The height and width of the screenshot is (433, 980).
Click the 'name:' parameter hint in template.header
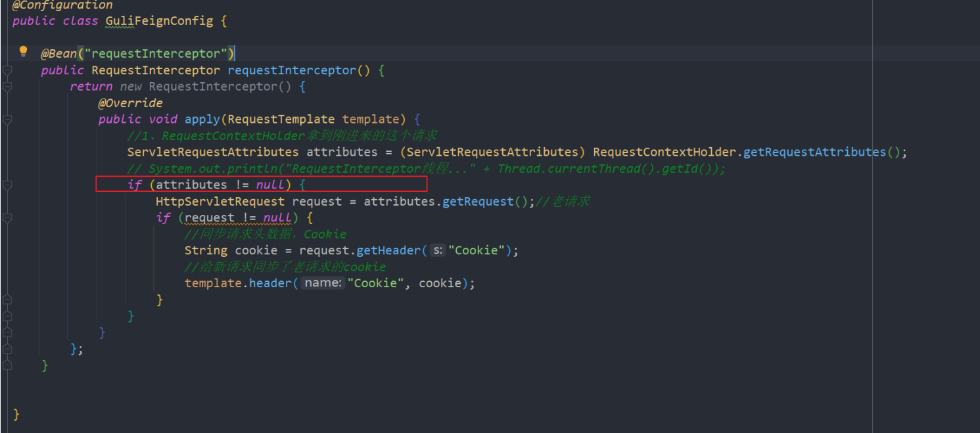click(x=323, y=283)
